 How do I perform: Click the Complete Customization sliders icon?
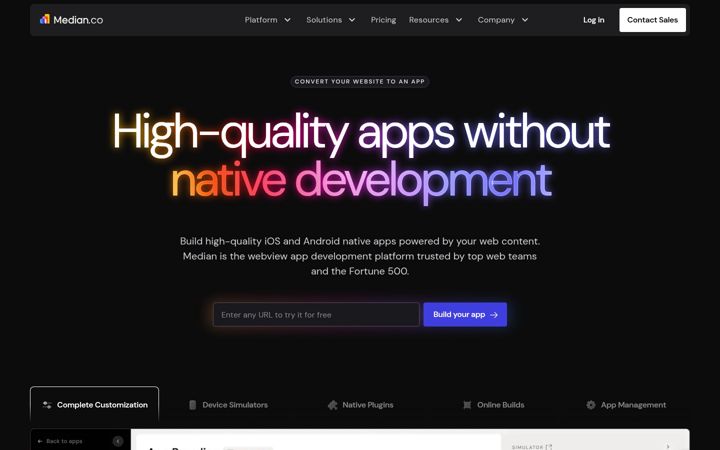point(47,405)
